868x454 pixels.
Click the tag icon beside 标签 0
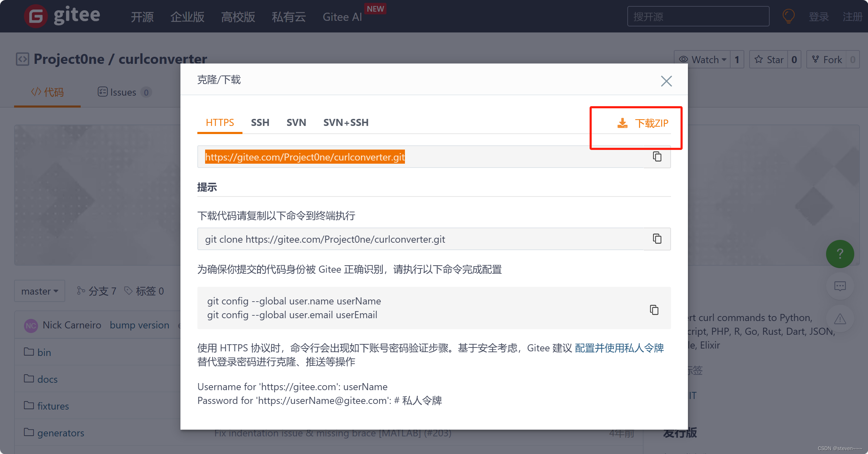pyautogui.click(x=129, y=290)
